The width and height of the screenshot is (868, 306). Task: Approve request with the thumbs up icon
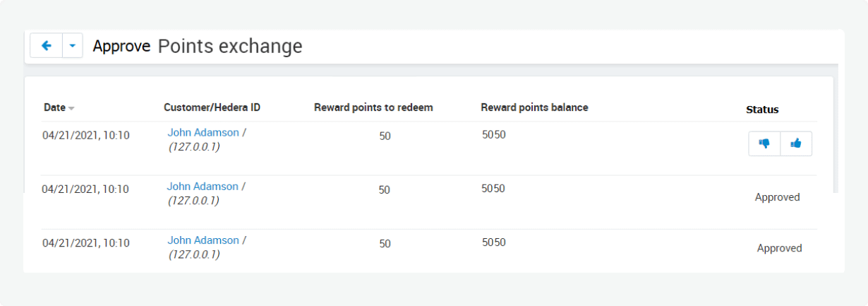[x=796, y=143]
